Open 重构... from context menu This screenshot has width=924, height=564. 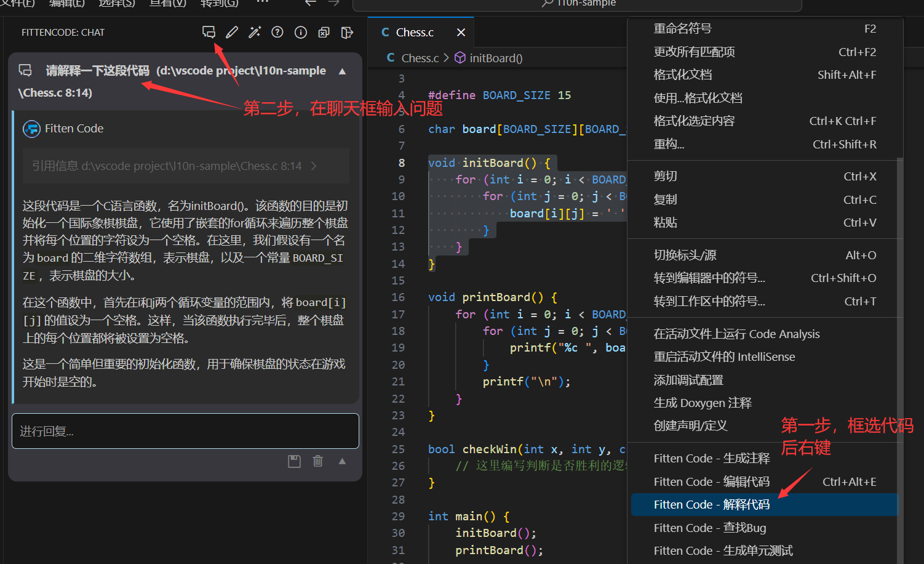click(765, 144)
